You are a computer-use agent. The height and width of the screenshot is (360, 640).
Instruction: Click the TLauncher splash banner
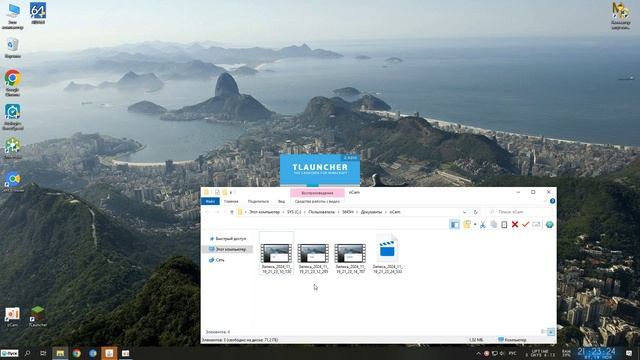coord(320,170)
